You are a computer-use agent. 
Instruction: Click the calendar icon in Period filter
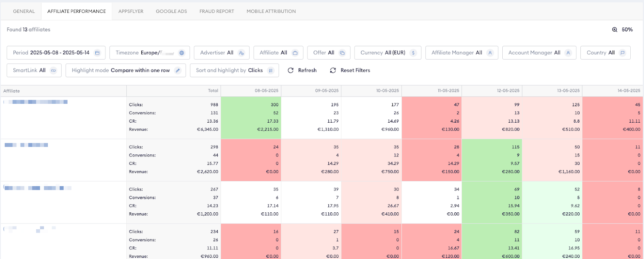(x=97, y=53)
